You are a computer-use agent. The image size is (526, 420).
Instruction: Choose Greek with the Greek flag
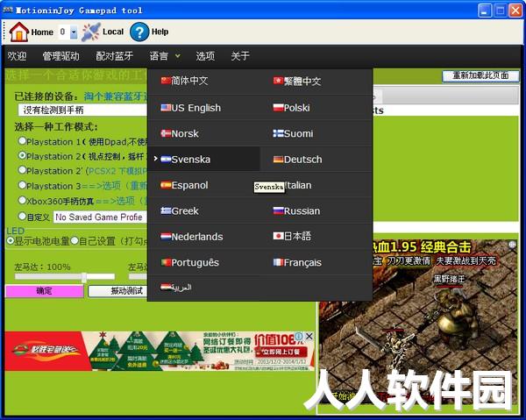coord(203,210)
